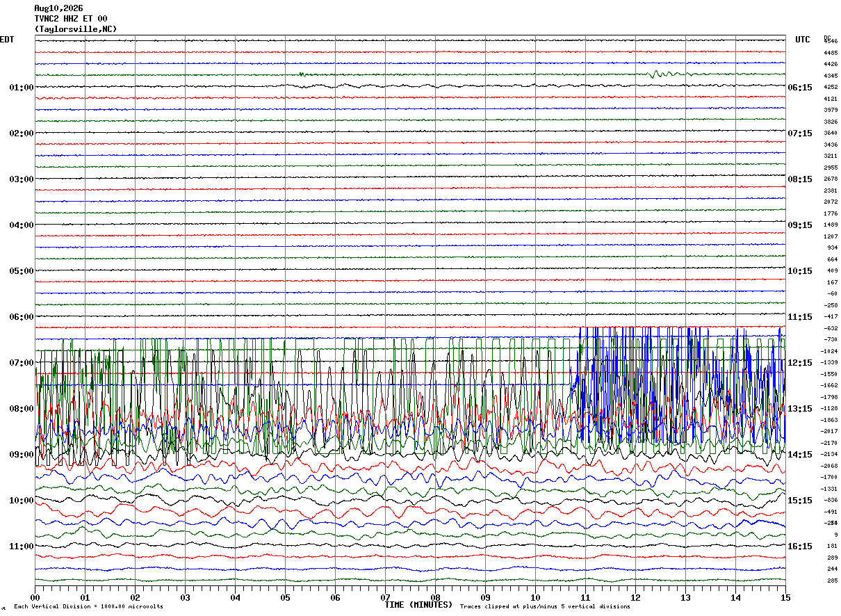Image resolution: width=841 pixels, height=616 pixels.
Task: Click the EDT timezone label
Action: point(6,40)
